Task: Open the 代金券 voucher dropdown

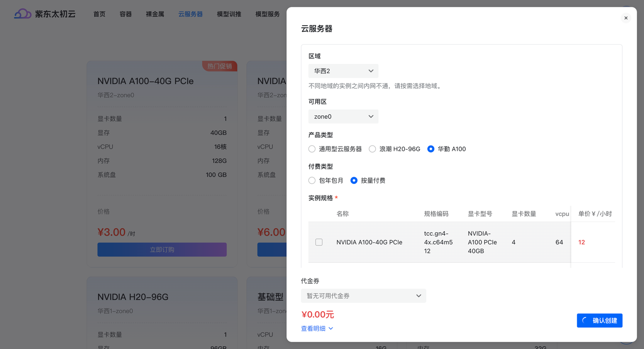Action: (363, 296)
